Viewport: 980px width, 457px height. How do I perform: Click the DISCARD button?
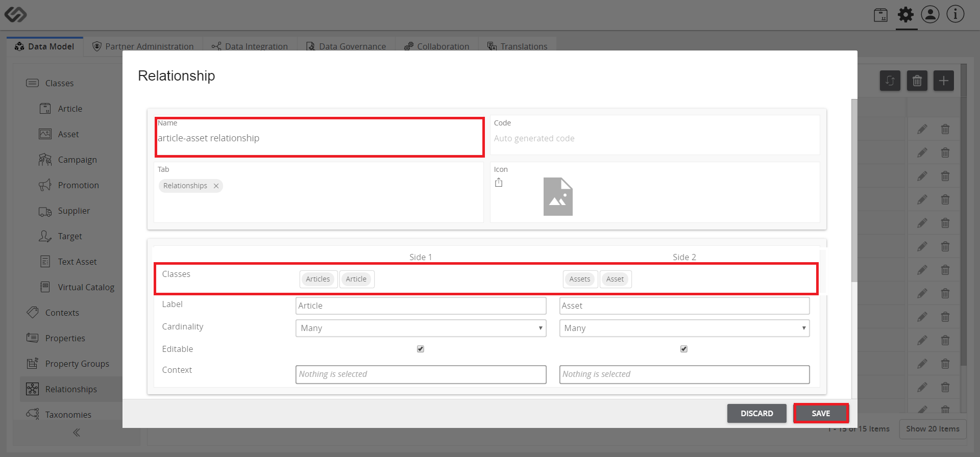point(757,413)
